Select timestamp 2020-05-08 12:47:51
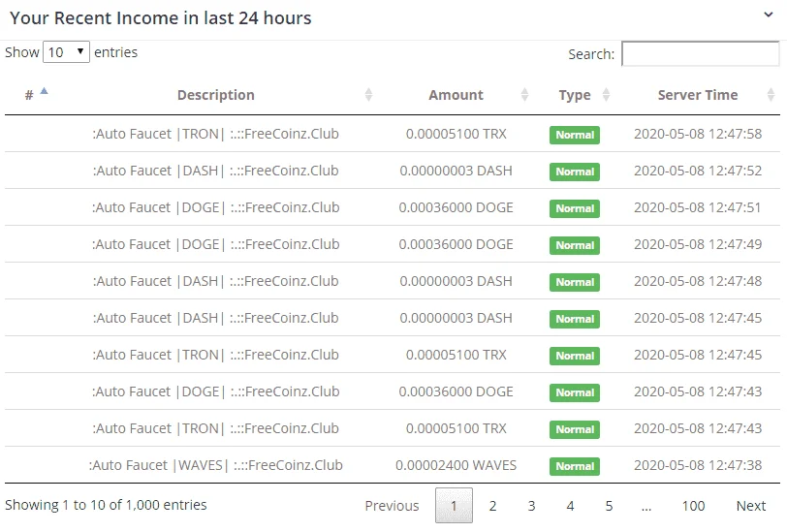This screenshot has width=787, height=532. (x=698, y=207)
